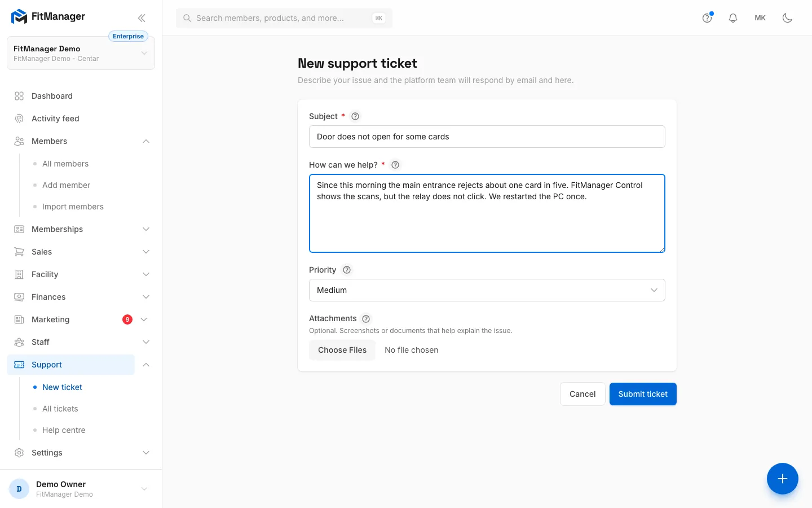The height and width of the screenshot is (508, 812).
Task: Open the MK user avatar menu
Action: (x=760, y=18)
